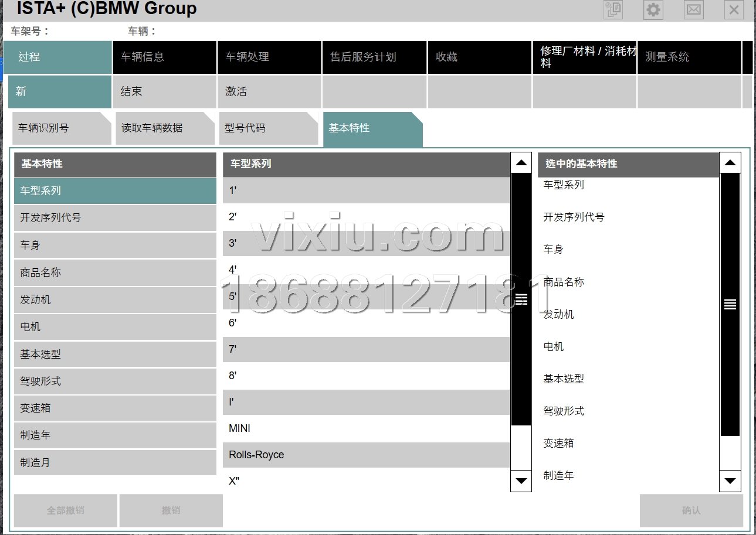Choose Rolls-Royce in the 车型系列 list
Image resolution: width=756 pixels, height=535 pixels.
366,455
